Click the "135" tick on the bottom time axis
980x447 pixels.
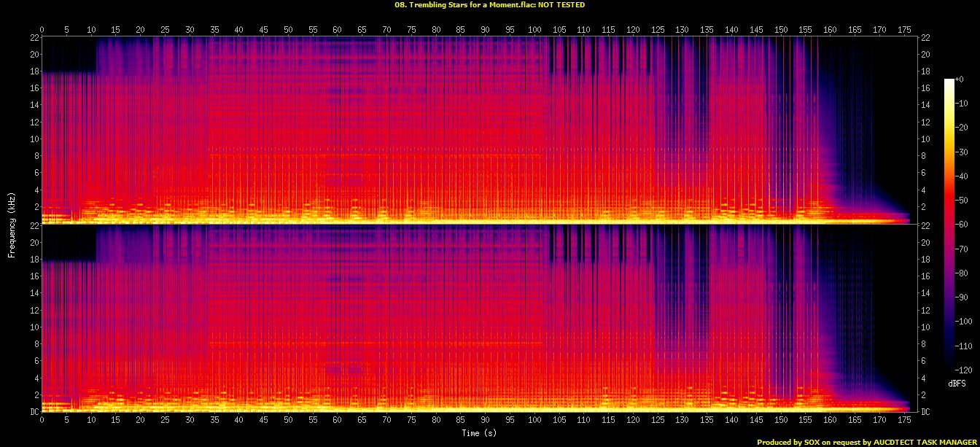click(707, 421)
